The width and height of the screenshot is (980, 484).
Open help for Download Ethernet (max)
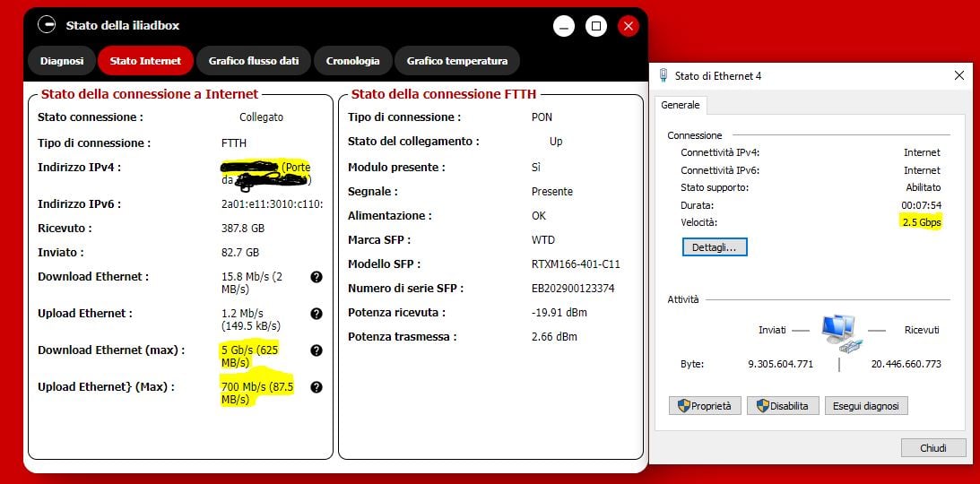click(317, 350)
